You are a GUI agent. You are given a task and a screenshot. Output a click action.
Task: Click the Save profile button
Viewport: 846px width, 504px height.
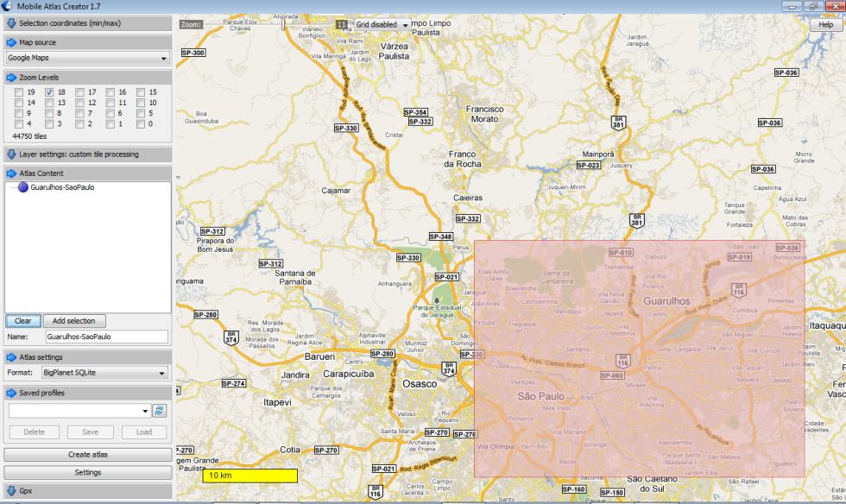pos(90,432)
